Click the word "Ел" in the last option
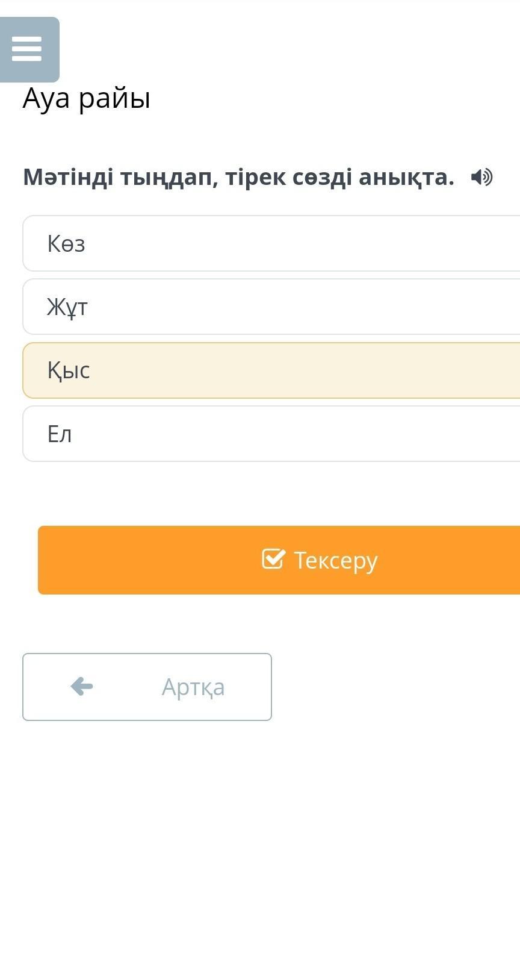The image size is (520, 980). 60,434
